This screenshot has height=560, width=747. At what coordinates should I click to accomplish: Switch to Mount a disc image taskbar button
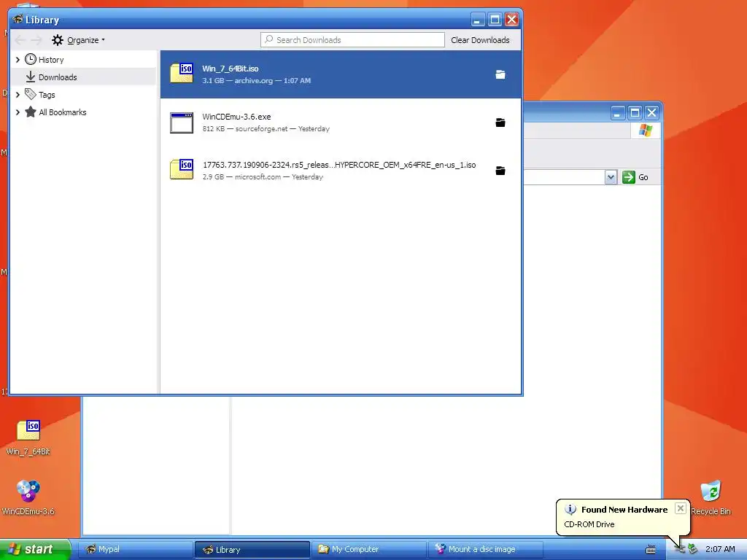pos(485,550)
